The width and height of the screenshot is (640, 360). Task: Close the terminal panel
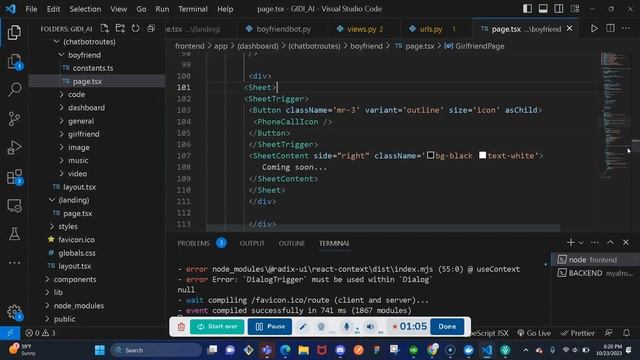[x=626, y=242]
